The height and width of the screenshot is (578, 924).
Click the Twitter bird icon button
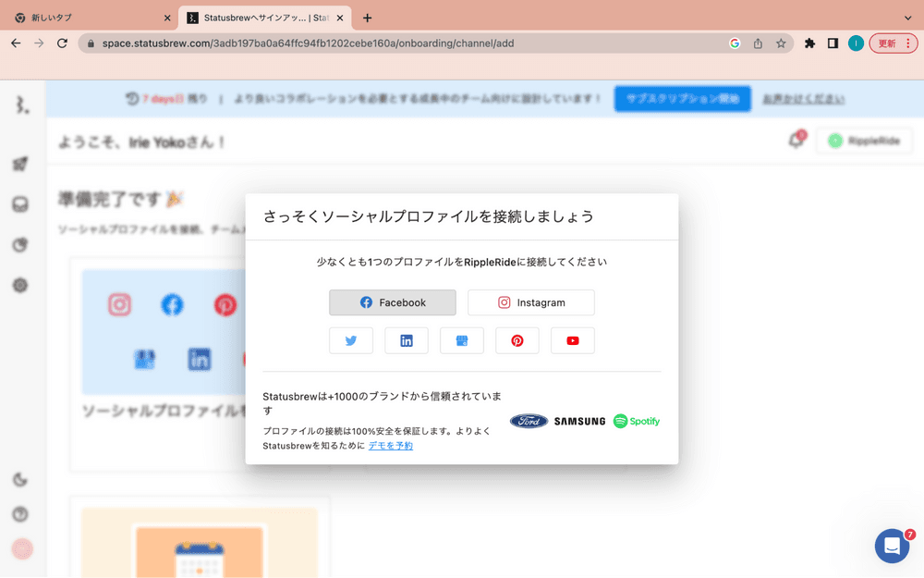(351, 340)
